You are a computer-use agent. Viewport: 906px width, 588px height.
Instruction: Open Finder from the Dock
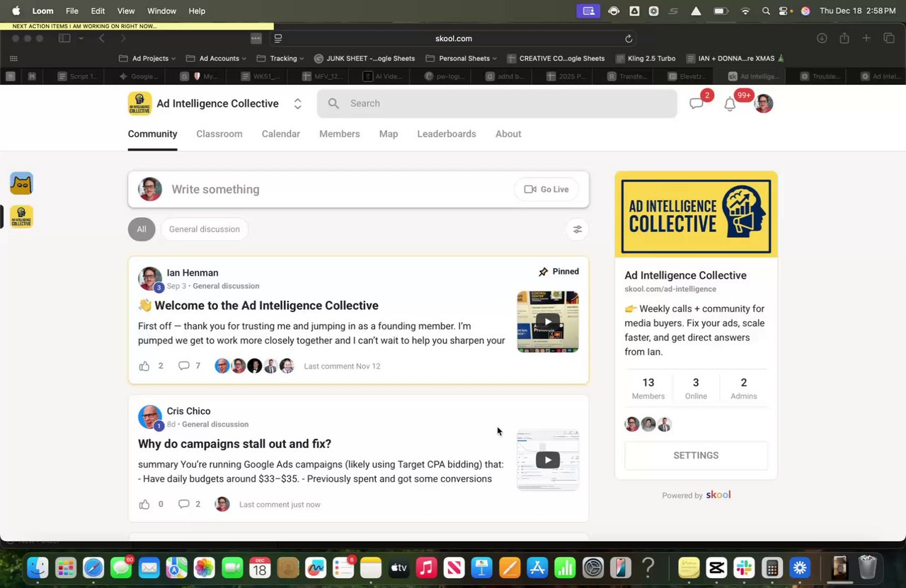[x=38, y=567]
